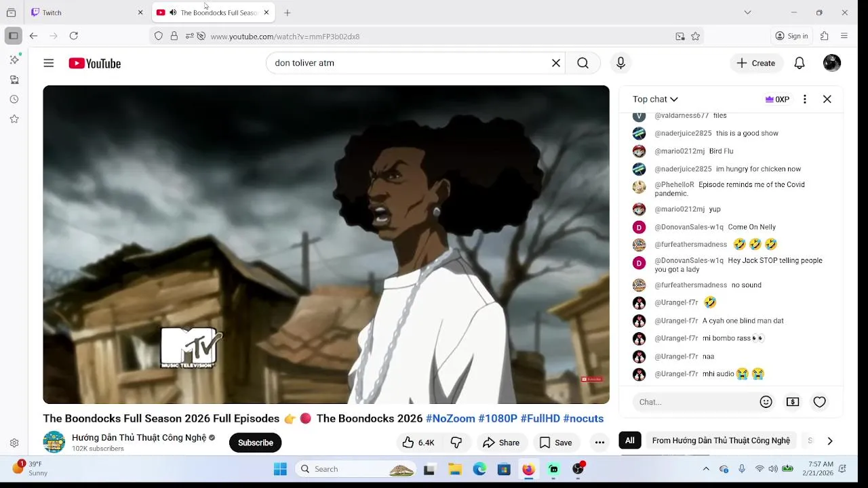Open more actions ellipsis under video

pyautogui.click(x=599, y=443)
